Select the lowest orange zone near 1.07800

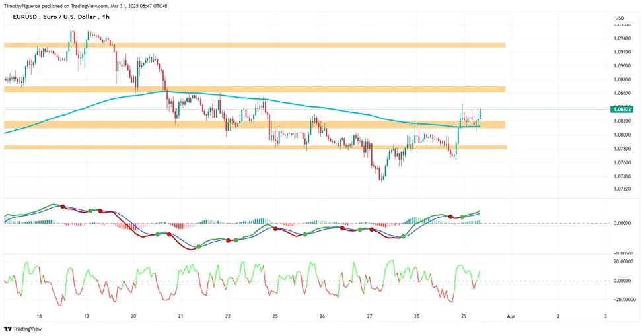click(256, 147)
